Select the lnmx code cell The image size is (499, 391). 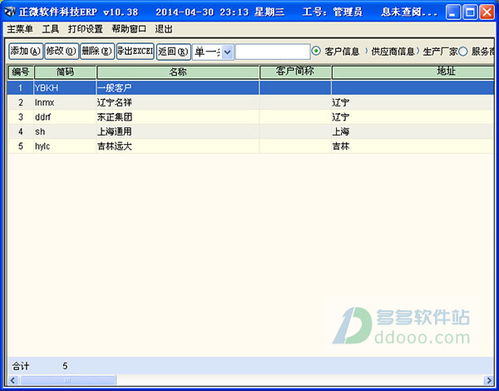click(x=65, y=102)
